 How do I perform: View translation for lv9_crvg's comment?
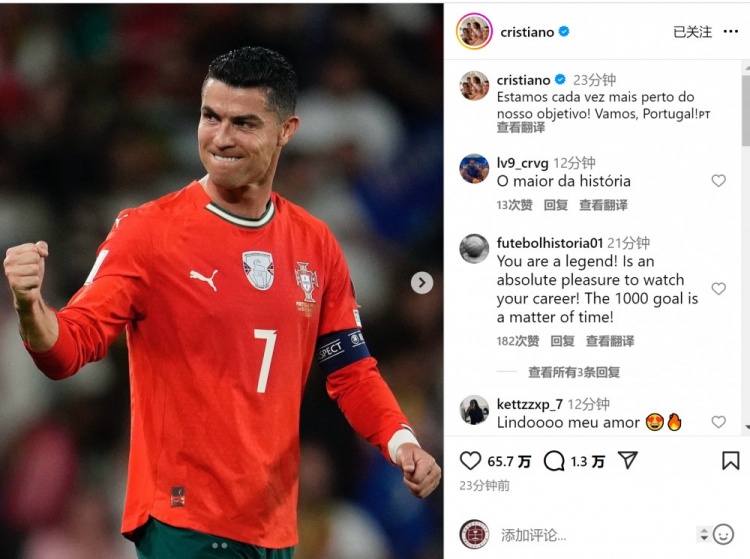click(603, 205)
